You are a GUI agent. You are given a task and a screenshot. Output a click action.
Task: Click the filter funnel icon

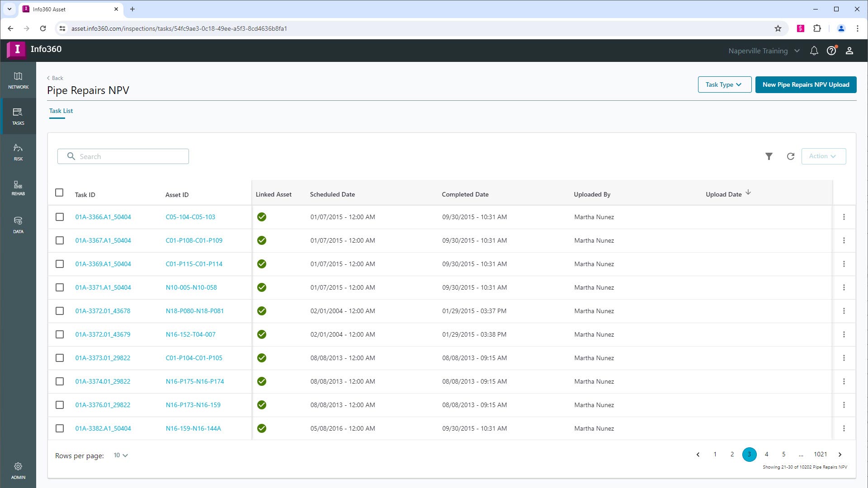[x=769, y=156]
